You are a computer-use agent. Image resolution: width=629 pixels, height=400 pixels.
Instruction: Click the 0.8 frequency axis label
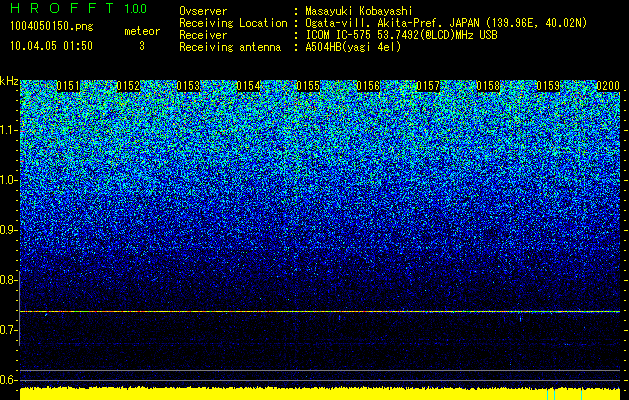tap(7, 280)
